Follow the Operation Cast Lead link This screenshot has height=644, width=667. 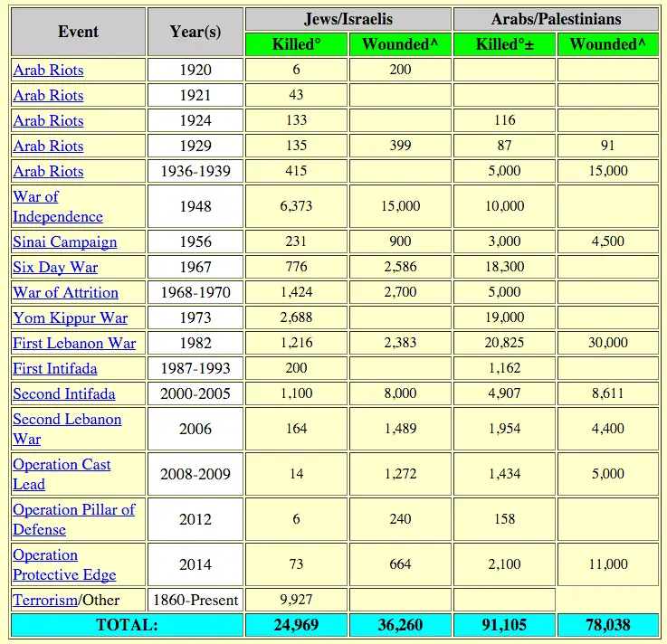click(62, 474)
